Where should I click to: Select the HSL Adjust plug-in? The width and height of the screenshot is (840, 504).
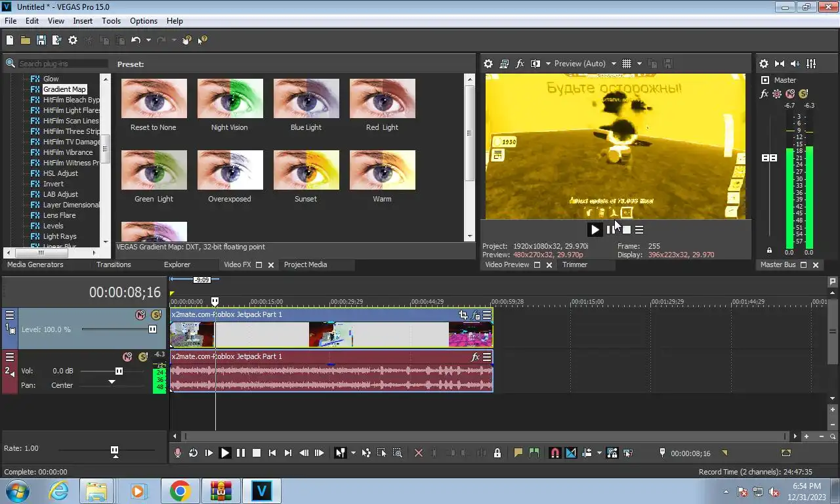click(60, 173)
